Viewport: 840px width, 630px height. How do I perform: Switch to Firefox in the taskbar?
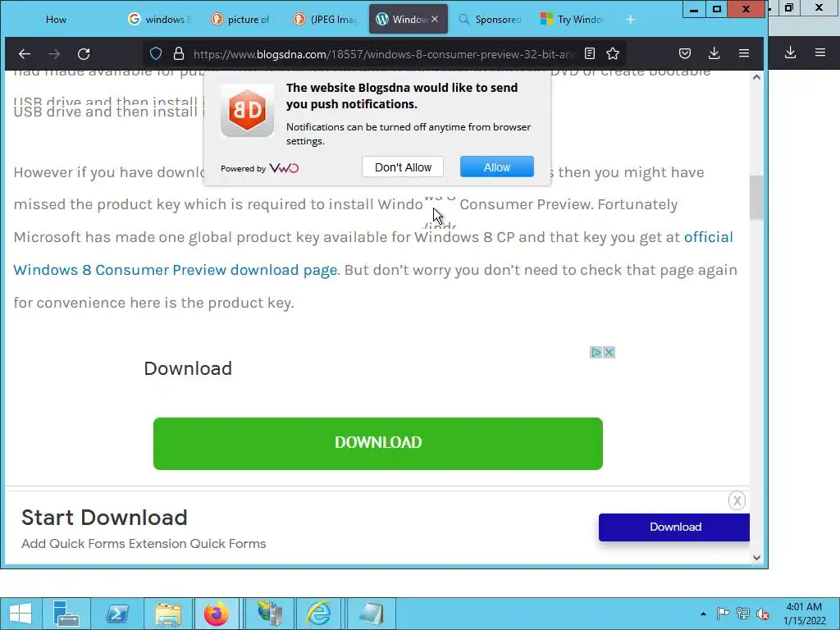(x=216, y=614)
